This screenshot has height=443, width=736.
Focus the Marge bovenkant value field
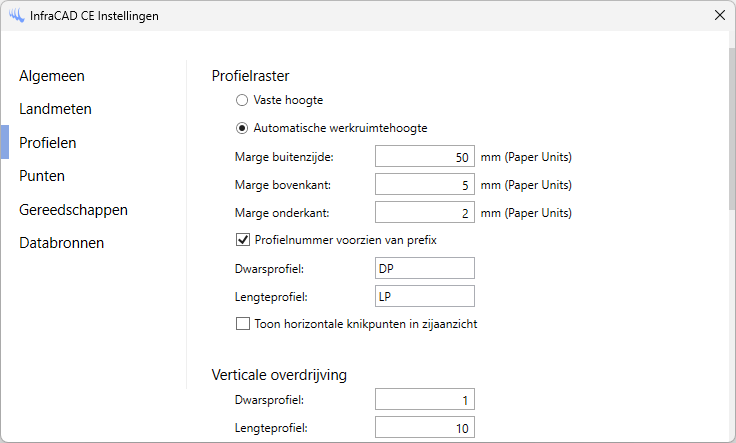424,185
